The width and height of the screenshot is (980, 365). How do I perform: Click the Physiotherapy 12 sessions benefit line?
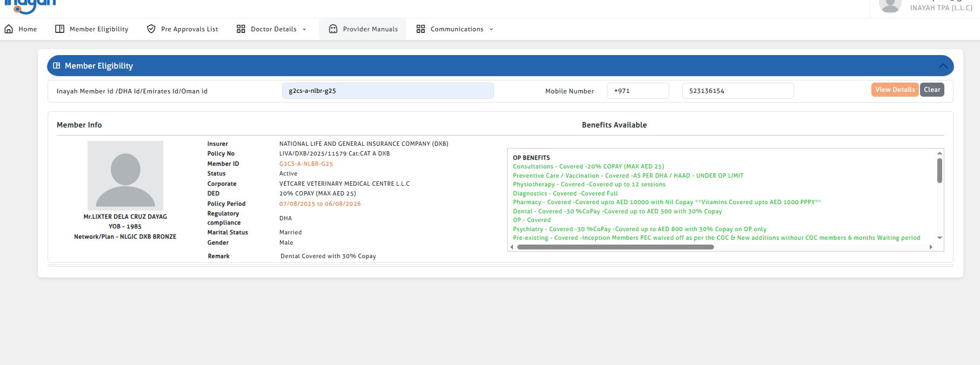coord(589,184)
